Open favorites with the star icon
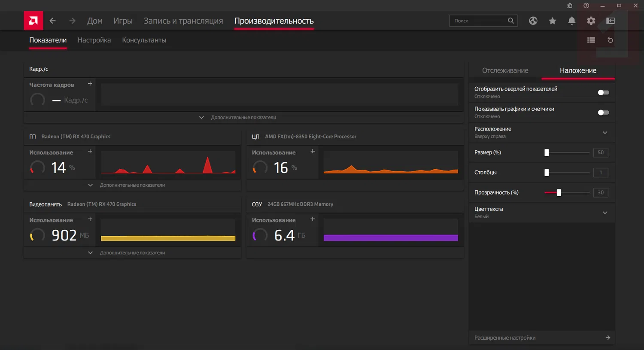The width and height of the screenshot is (644, 350). (x=552, y=21)
